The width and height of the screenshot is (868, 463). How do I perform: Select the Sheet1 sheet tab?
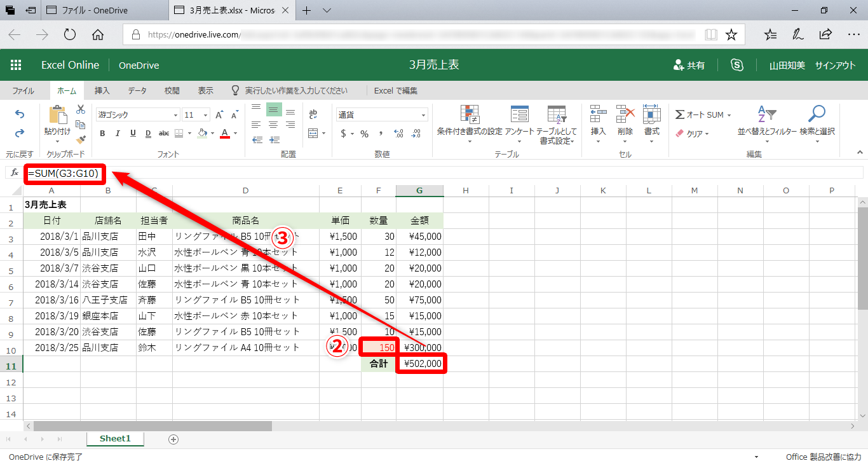(116, 439)
